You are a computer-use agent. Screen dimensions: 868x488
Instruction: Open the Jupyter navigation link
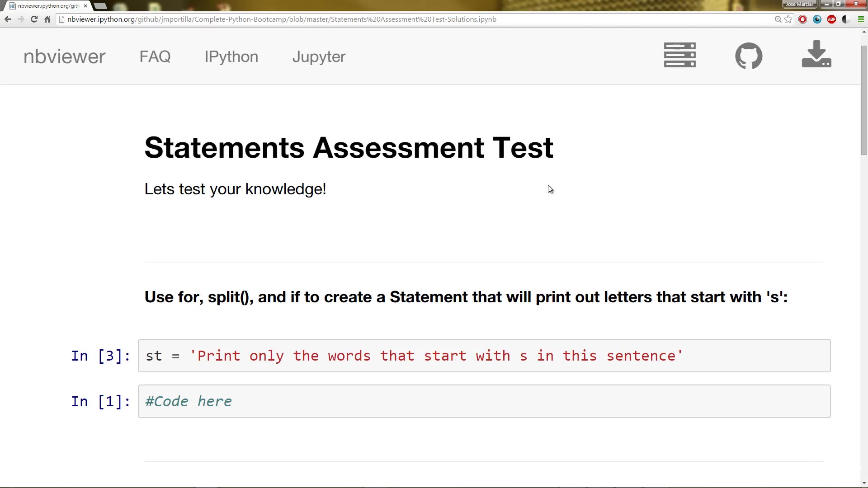[x=319, y=56]
